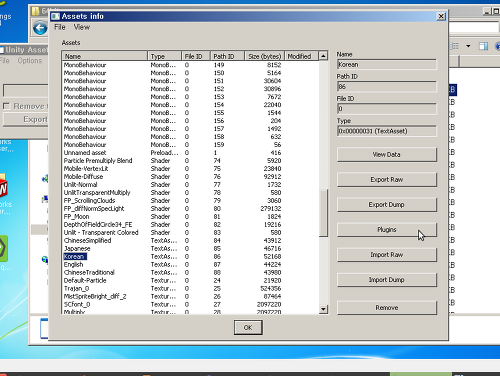Click the change view icon in Explorer toolbar
Screen dimensions: 500x376
pyautogui.click(x=455, y=46)
